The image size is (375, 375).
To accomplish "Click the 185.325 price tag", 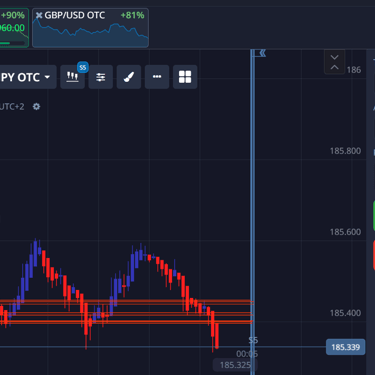I will [x=235, y=365].
